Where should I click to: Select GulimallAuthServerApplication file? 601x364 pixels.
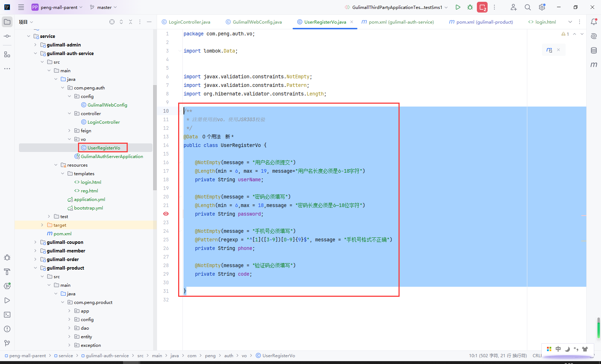[x=109, y=156]
